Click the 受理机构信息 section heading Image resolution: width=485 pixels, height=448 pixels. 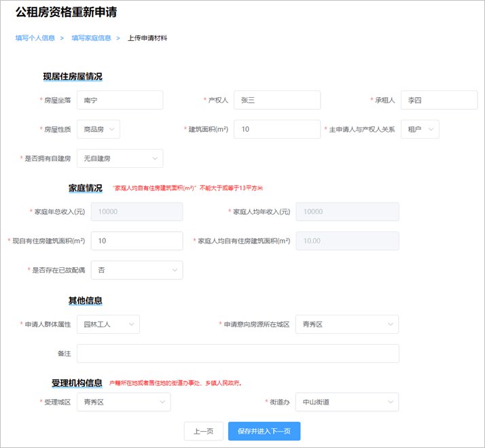pos(77,383)
